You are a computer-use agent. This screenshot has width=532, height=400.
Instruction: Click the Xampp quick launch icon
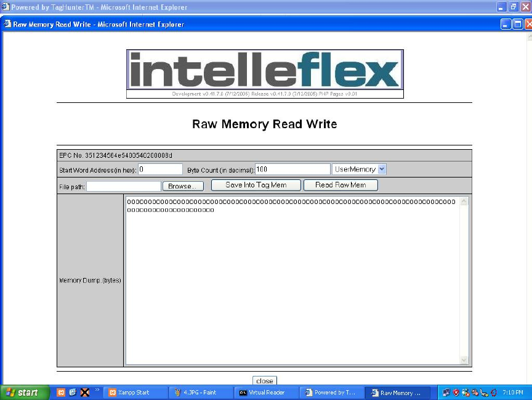(x=61, y=393)
